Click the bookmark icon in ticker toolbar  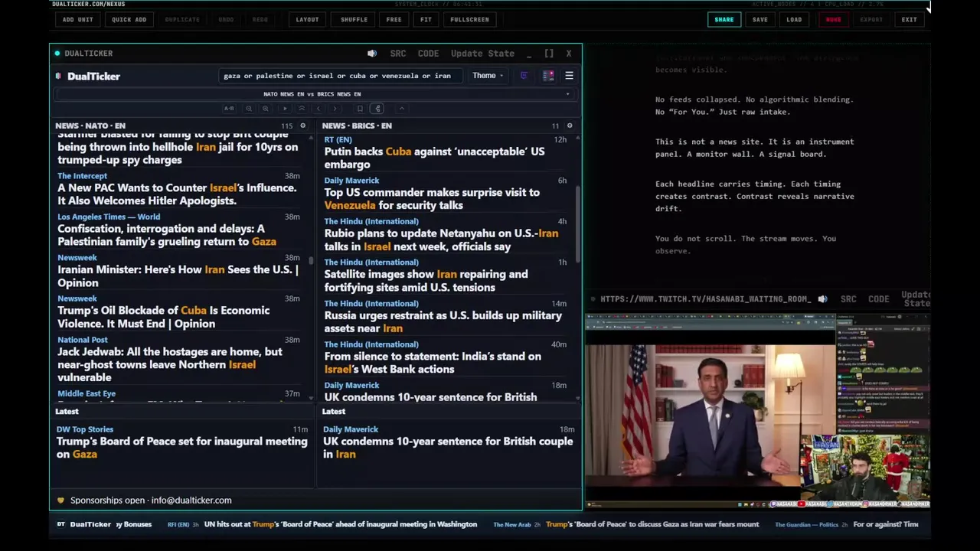click(360, 109)
